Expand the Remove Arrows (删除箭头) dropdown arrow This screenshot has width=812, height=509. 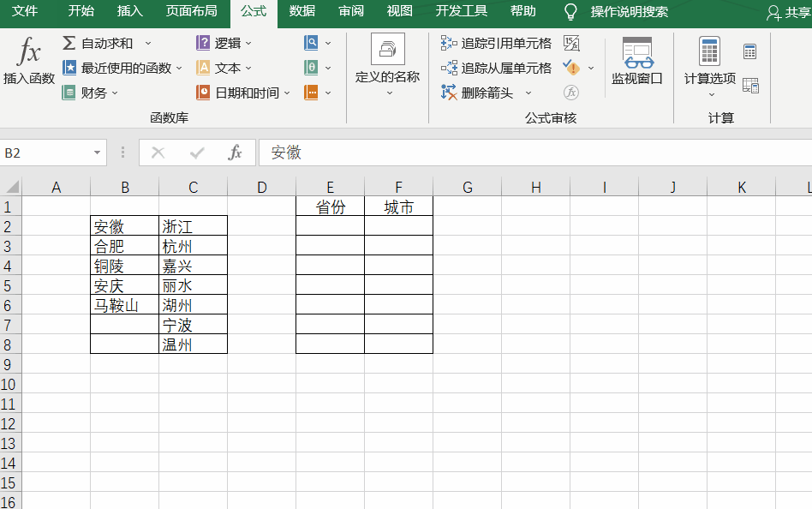pyautogui.click(x=528, y=93)
